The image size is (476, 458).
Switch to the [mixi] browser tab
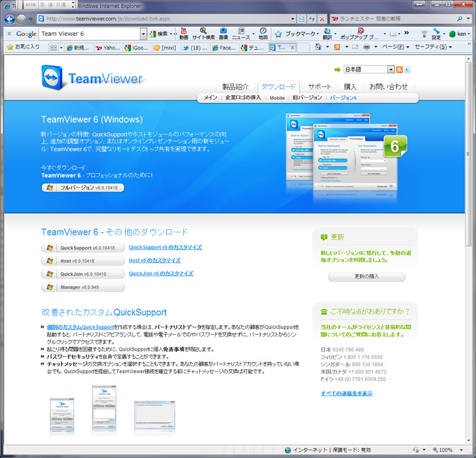pyautogui.click(x=165, y=48)
